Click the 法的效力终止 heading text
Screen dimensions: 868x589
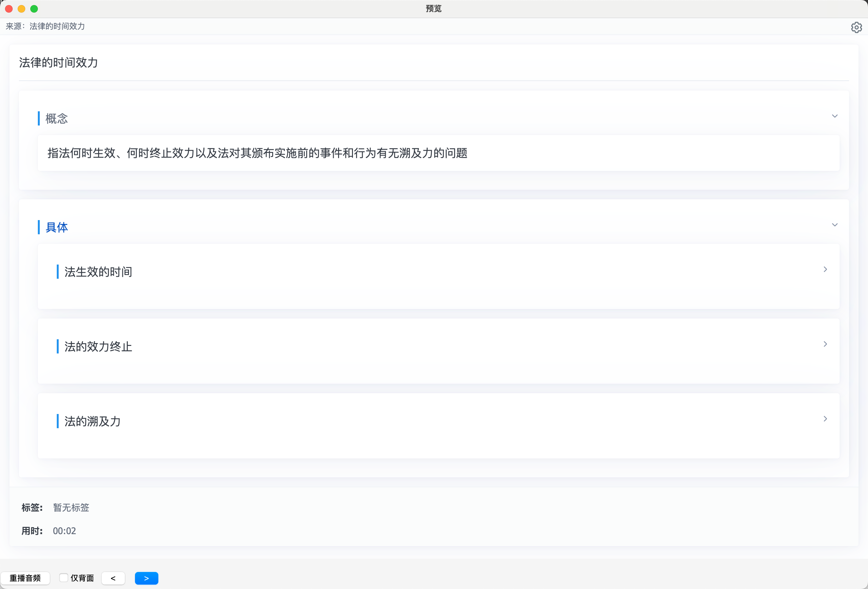[98, 347]
